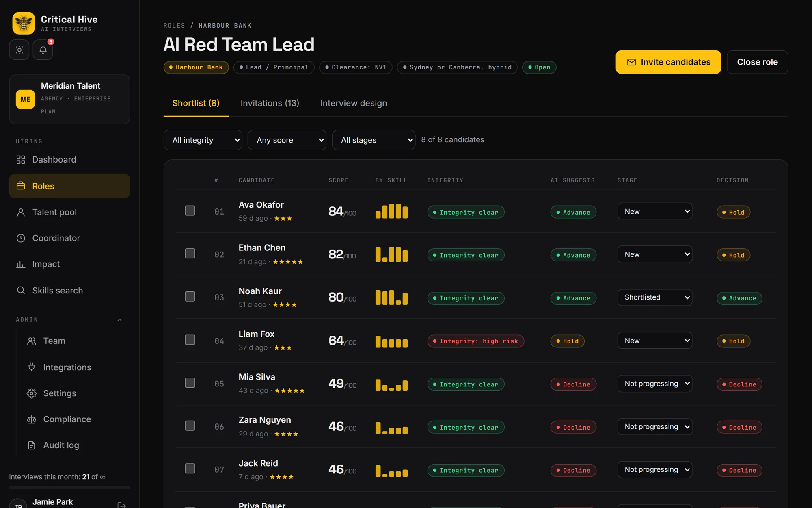Open the All integrity filter dropdown

point(203,140)
